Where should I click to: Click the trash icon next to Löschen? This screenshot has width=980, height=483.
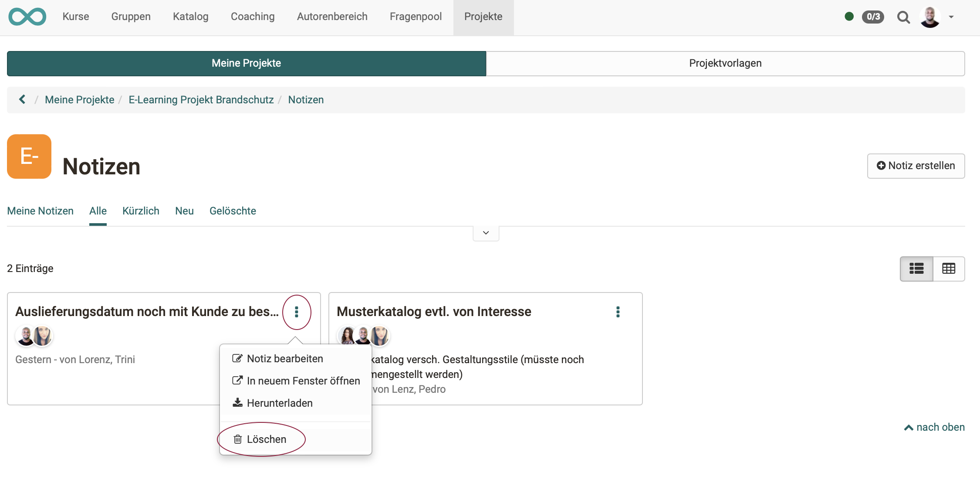238,439
